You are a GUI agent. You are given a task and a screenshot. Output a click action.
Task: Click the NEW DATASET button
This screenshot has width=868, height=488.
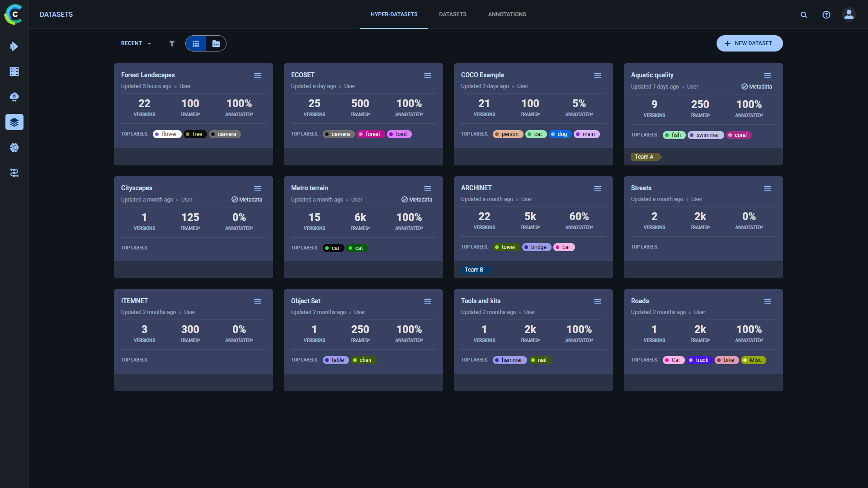point(749,43)
